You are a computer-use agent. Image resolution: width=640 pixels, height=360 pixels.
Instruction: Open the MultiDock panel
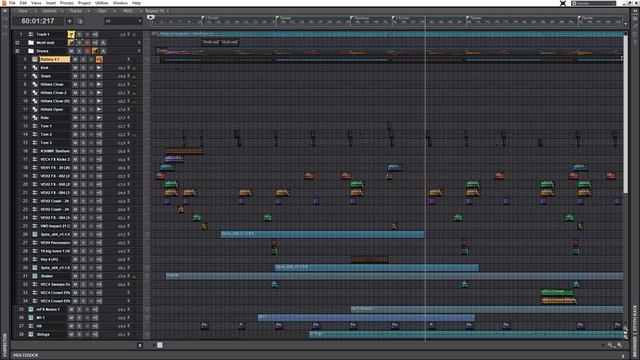25,356
